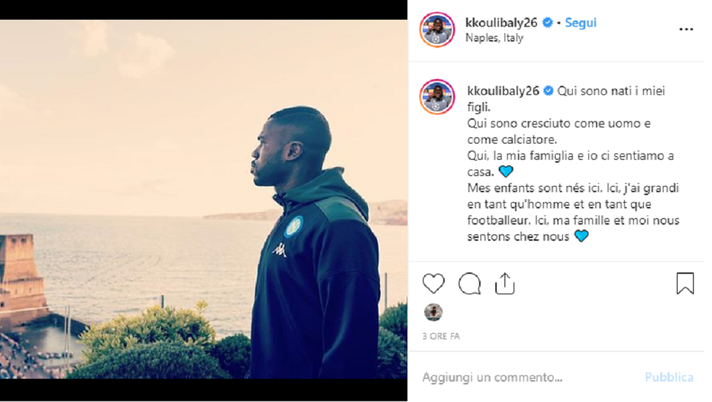This screenshot has height=402, width=712.
Task: Click the header verified badge next to kkoulibaly26
Action: click(x=548, y=22)
